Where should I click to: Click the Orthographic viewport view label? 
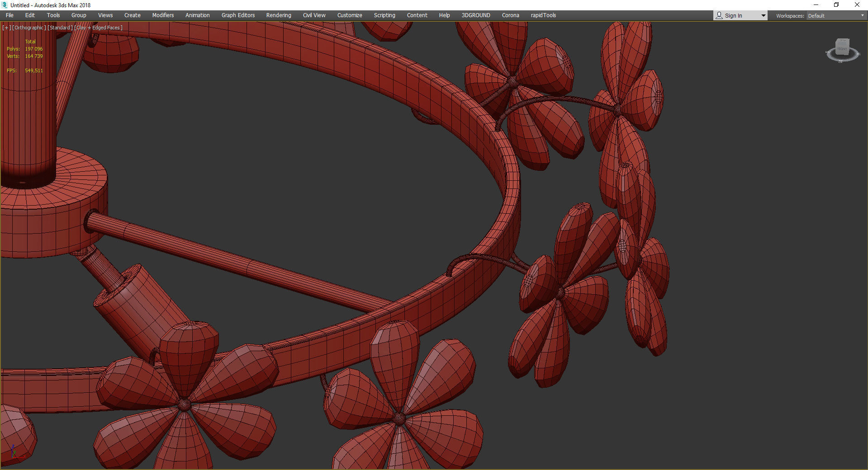29,28
